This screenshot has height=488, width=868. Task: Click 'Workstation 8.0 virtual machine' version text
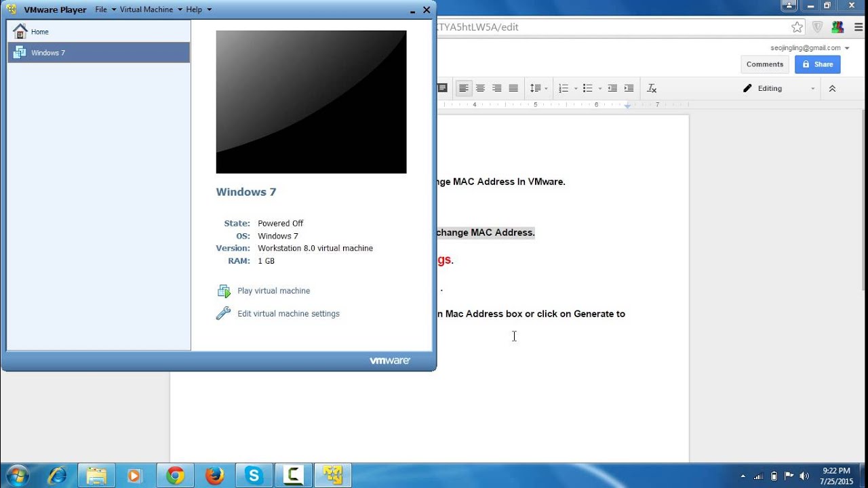click(x=315, y=248)
